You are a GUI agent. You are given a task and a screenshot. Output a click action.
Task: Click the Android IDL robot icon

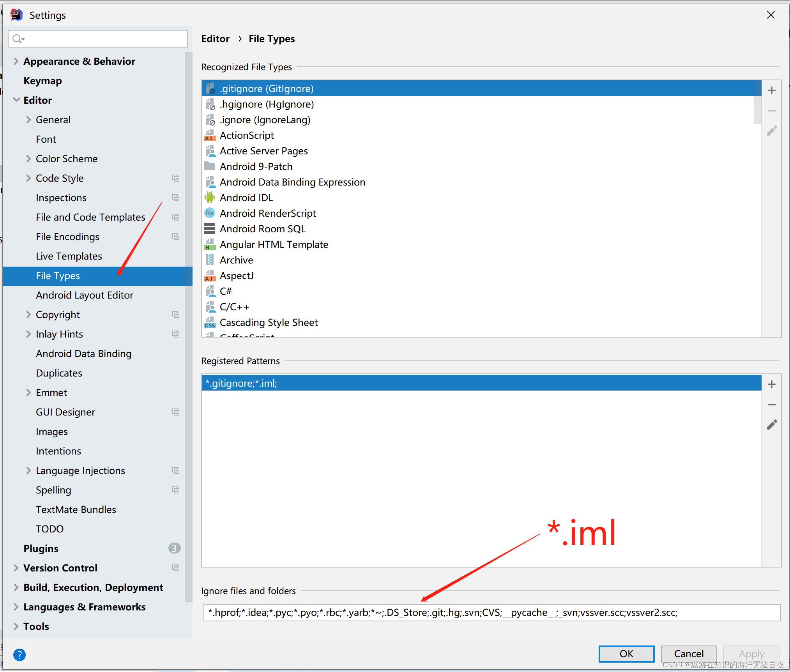pyautogui.click(x=210, y=198)
